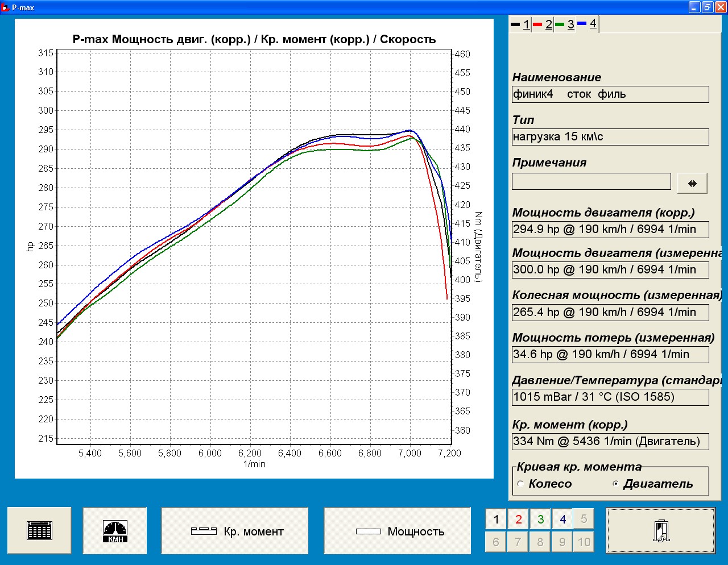Viewport: 728px width, 565px height.
Task: Click disabled curve 9 button
Action: point(562,542)
